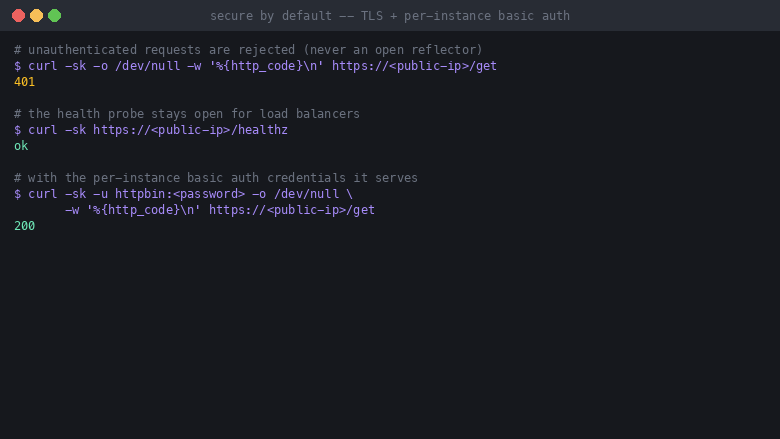The width and height of the screenshot is (780, 439).
Task: Click the -sk flag in the healthz command
Action: (75, 130)
